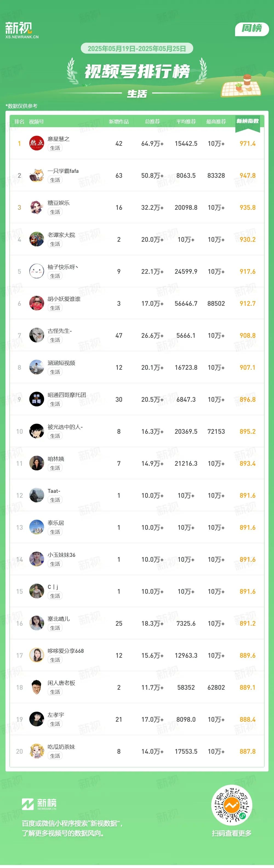This screenshot has width=274, height=868.
Task: Click the cartoon avatar of 被光选中的人-
Action: pos(36,431)
